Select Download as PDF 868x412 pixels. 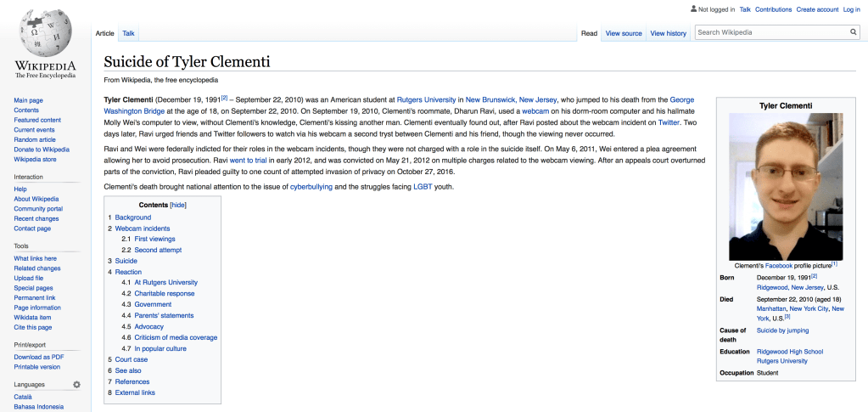coord(39,357)
